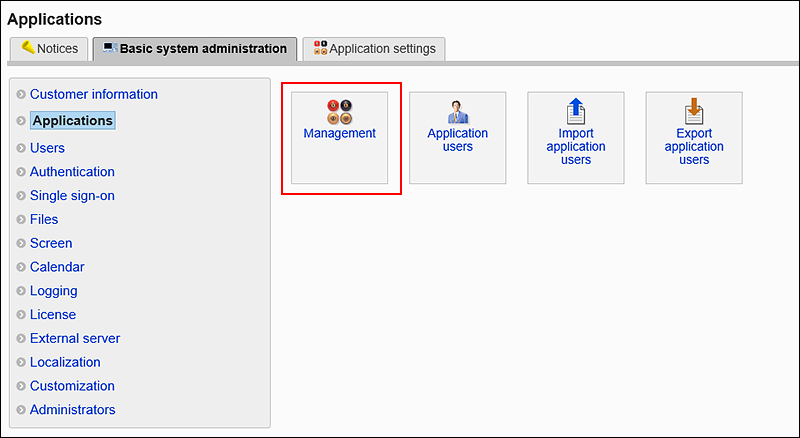
Task: Click the bullet arrow beside Calendar
Action: coord(21,267)
